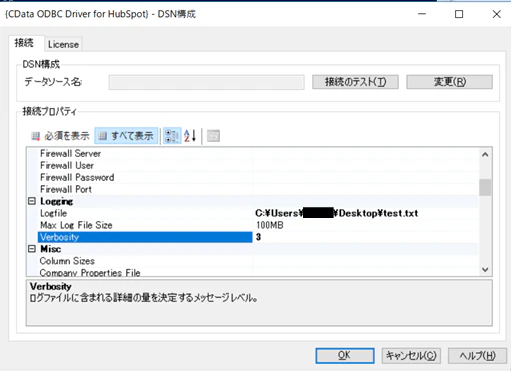This screenshot has height=372, width=512.
Task: Click the property pages icon
Action: (213, 136)
